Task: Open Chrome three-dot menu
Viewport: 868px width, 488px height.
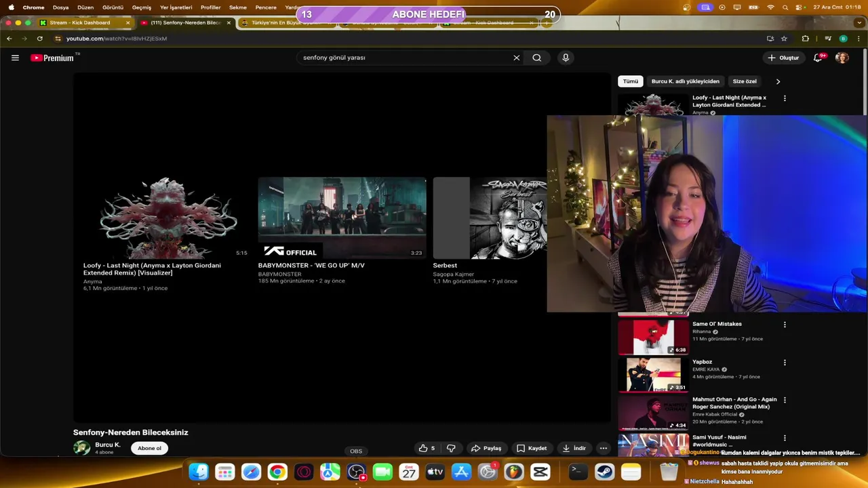Action: [859, 39]
